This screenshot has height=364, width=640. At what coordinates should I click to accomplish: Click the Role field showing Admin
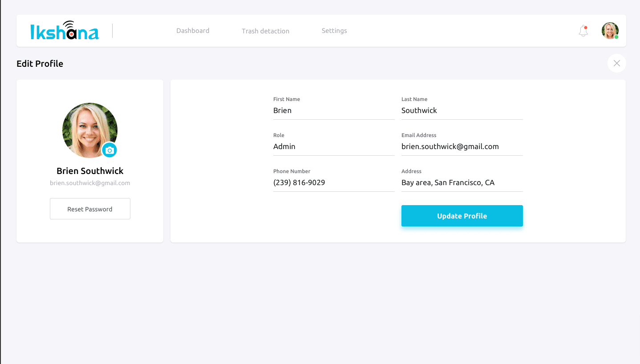pyautogui.click(x=333, y=147)
